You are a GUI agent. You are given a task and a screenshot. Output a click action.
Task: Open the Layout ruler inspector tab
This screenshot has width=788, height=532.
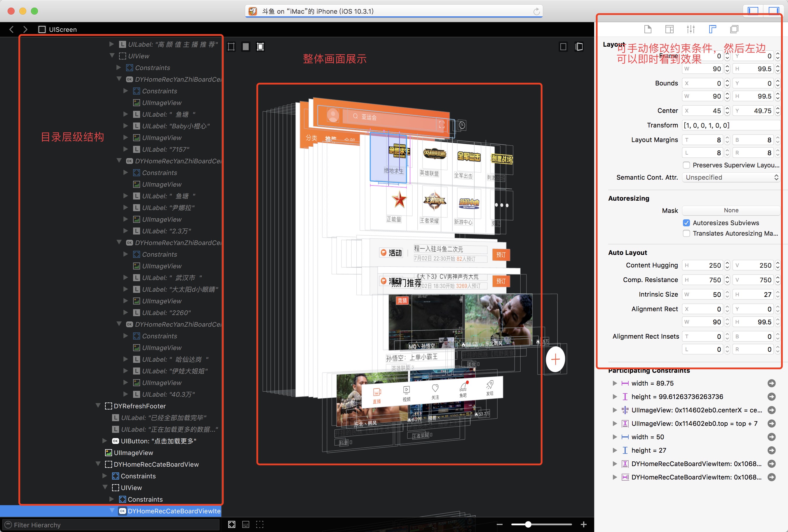(712, 29)
